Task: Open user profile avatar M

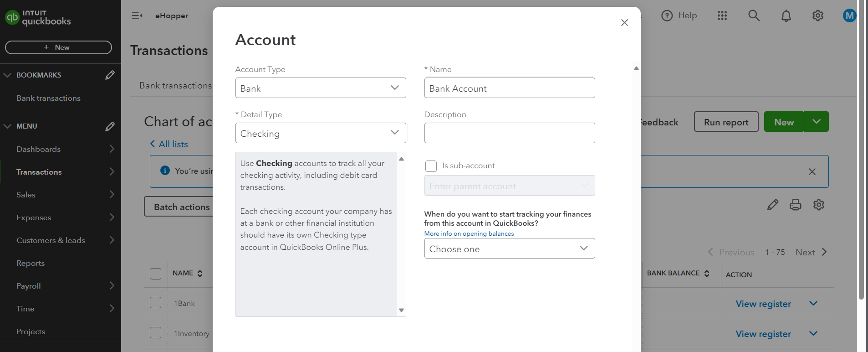Action: [x=849, y=16]
